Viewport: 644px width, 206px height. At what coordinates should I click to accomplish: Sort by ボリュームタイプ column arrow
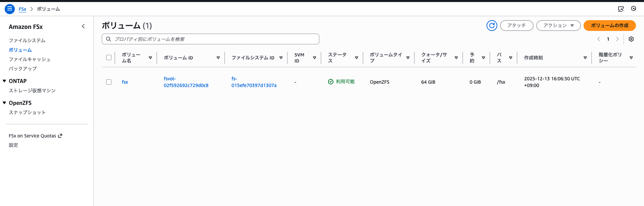tap(408, 58)
